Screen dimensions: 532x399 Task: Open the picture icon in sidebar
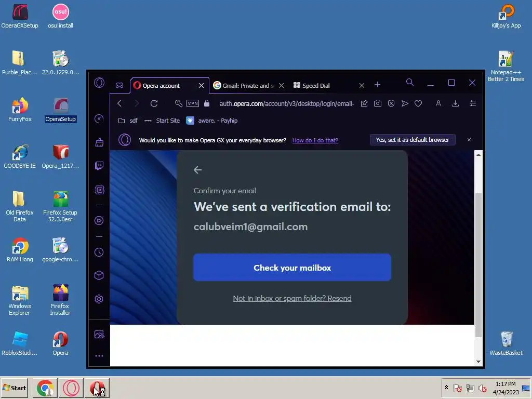(99, 334)
